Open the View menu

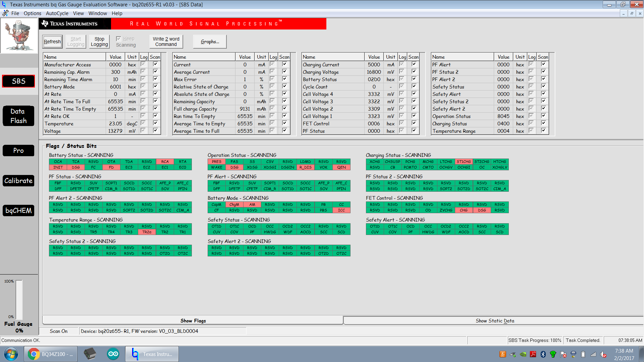[78, 13]
